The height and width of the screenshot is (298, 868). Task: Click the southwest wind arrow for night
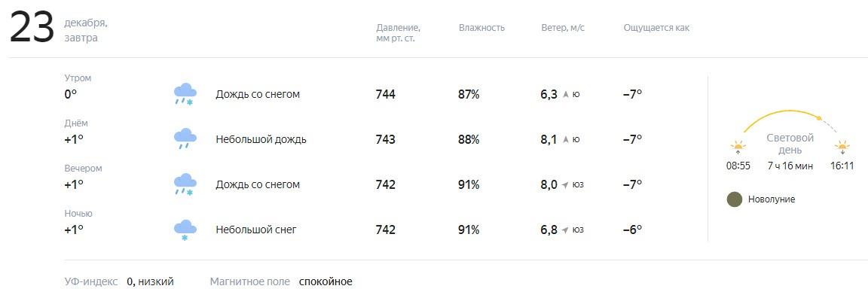point(565,230)
